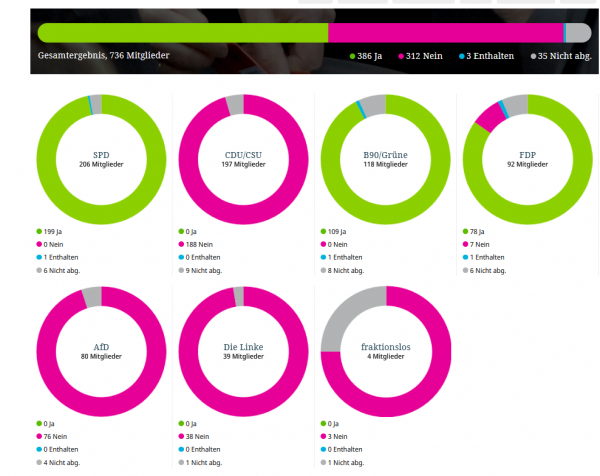Open the SPD donut chart center label
Screen dimensions: 600x476
point(101,159)
